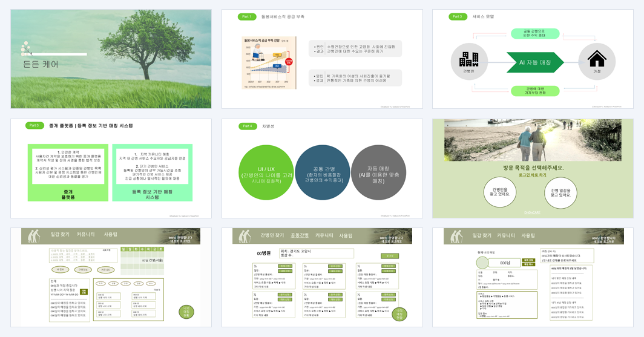Click the walking-elder logo on the 000님 profile slide

click(x=456, y=237)
